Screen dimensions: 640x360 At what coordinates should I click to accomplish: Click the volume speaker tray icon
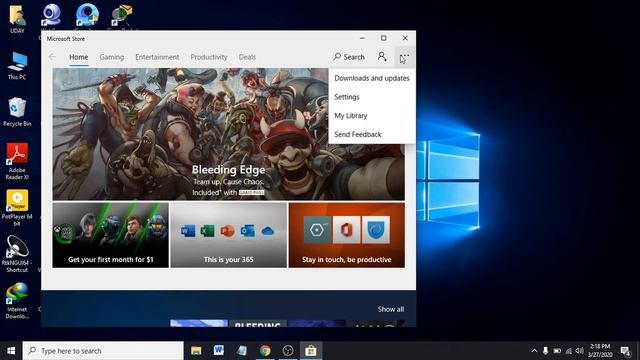580,351
